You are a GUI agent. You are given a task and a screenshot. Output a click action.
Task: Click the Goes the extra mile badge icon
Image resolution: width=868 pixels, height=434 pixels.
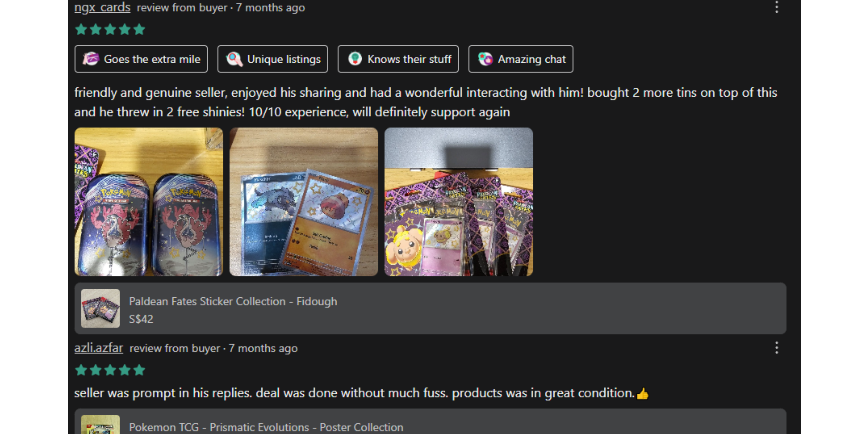91,59
